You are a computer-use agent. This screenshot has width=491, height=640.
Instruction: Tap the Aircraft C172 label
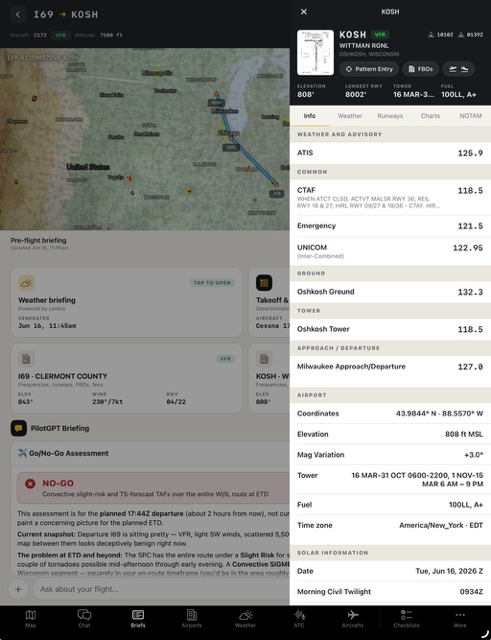[x=28, y=35]
